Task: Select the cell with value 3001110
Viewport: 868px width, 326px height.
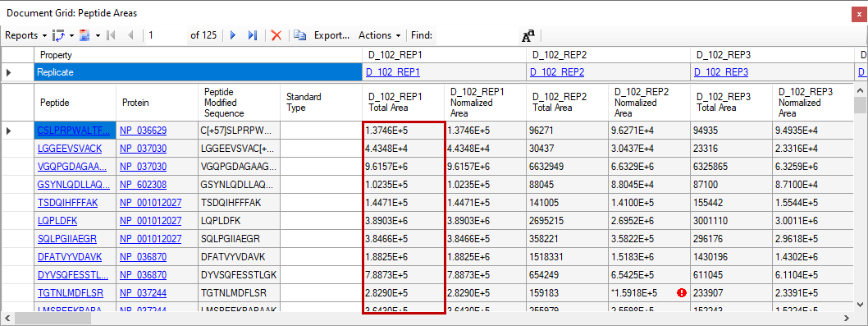Action: 731,221
